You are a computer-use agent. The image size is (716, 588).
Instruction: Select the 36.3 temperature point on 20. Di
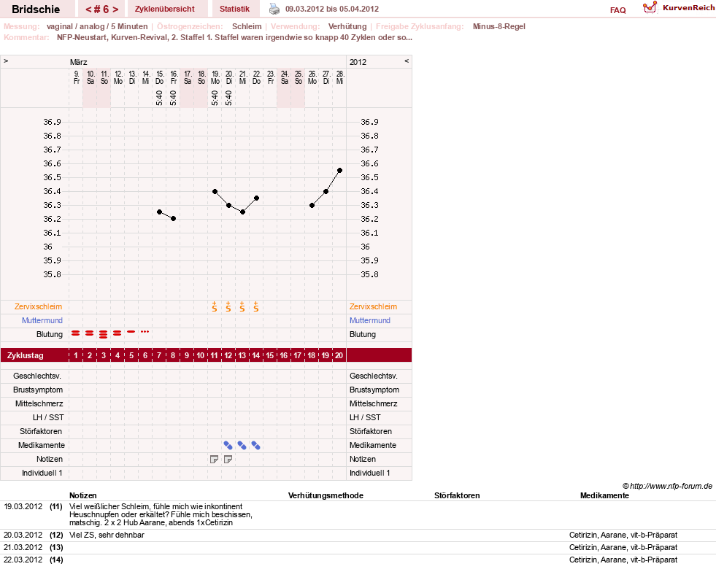click(x=228, y=206)
